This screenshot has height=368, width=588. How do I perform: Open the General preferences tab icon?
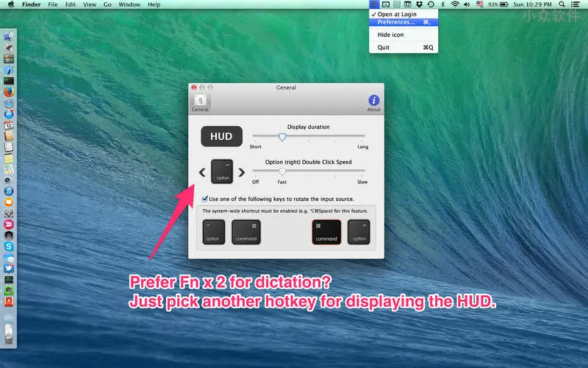pyautogui.click(x=200, y=103)
